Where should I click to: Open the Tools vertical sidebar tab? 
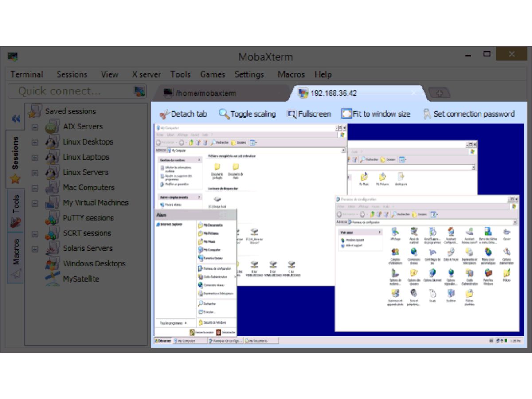16,211
